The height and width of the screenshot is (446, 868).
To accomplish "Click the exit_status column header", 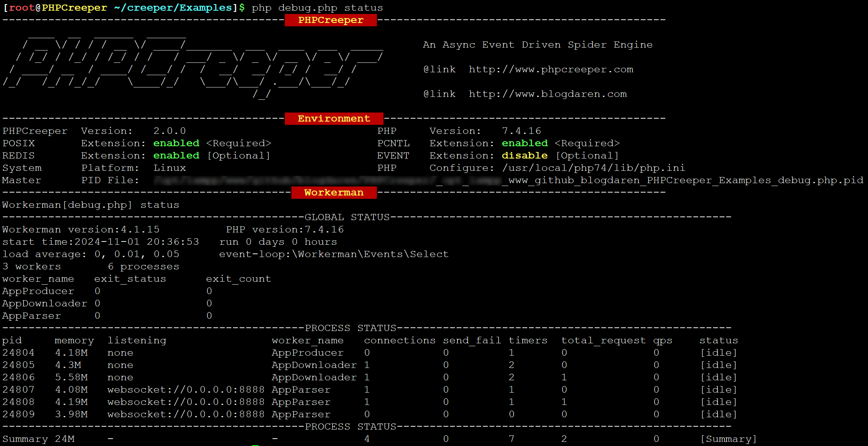I will pyautogui.click(x=130, y=279).
